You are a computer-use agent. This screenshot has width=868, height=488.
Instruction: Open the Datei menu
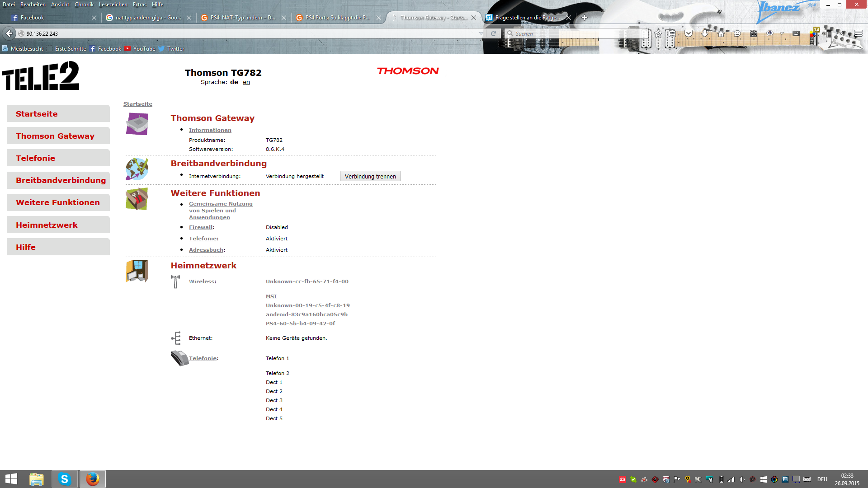(9, 5)
